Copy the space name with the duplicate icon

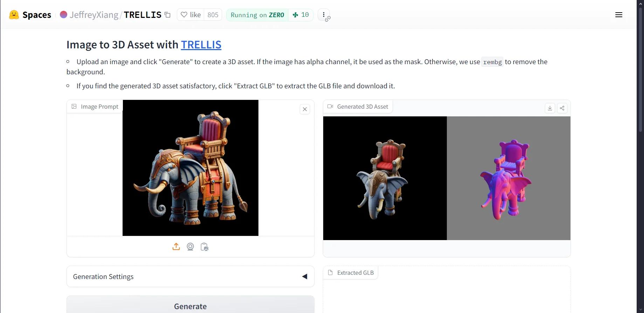coord(168,15)
